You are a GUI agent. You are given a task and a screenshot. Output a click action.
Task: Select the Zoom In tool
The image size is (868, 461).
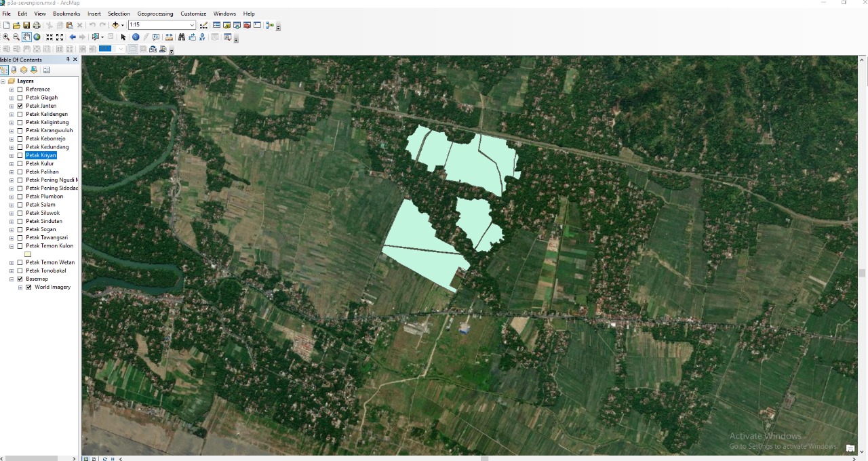click(6, 37)
